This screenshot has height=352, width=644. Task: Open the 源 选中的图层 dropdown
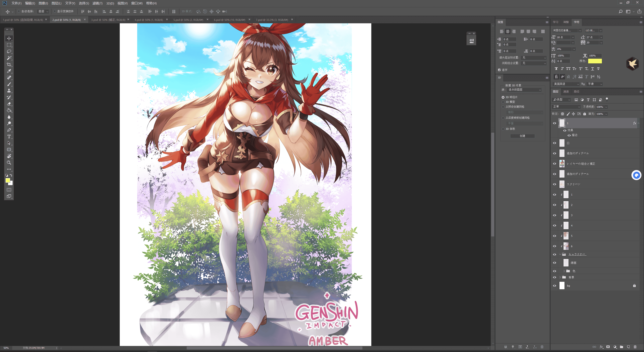(524, 90)
